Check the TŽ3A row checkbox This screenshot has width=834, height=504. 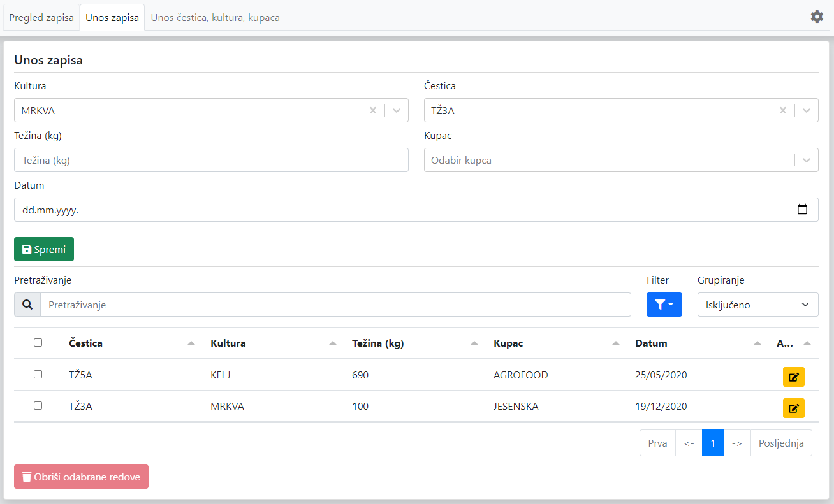[38, 406]
